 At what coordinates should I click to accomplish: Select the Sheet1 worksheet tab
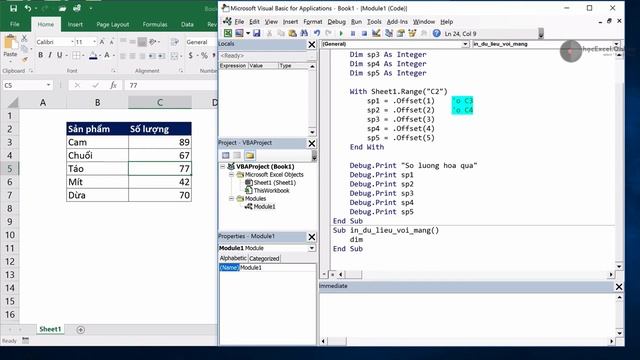click(50, 329)
